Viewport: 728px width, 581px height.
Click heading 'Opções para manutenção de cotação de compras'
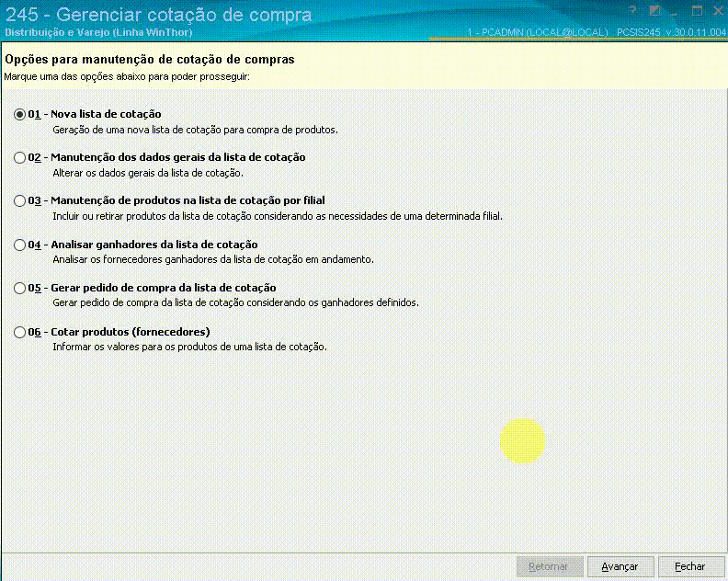click(150, 60)
